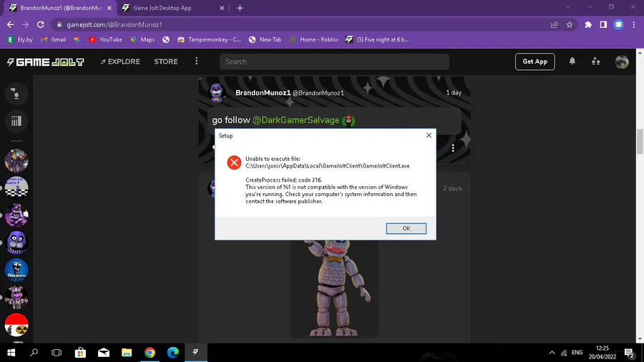644x362 pixels.
Task: Open the Easter Freddy image in post
Action: click(334, 288)
